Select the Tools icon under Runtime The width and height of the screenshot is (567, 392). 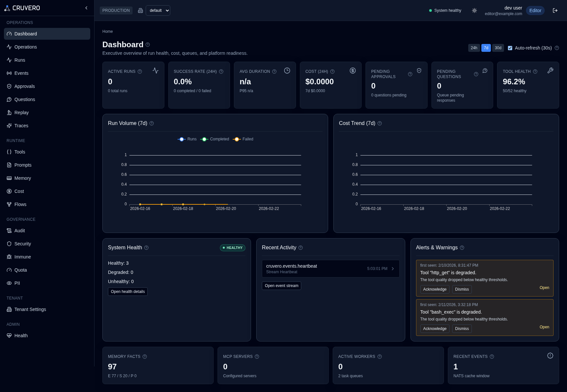(x=9, y=152)
